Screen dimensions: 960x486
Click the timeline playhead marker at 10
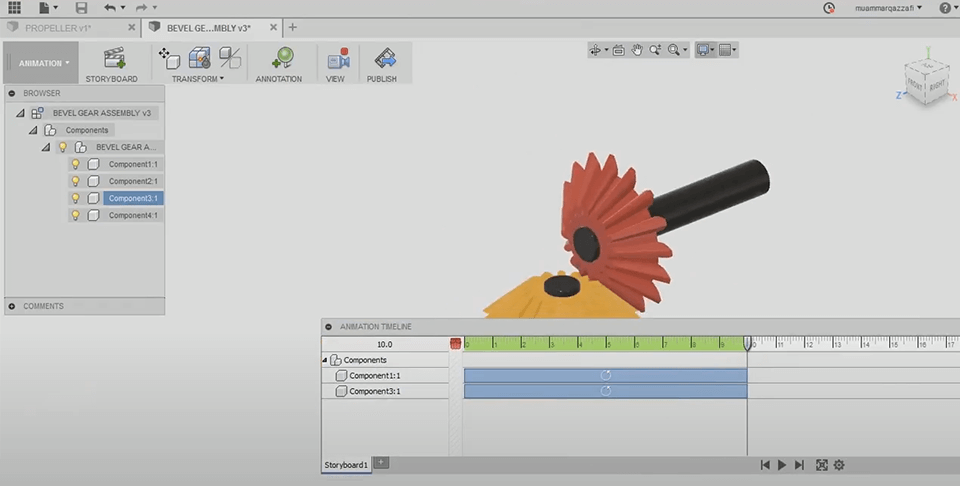747,343
